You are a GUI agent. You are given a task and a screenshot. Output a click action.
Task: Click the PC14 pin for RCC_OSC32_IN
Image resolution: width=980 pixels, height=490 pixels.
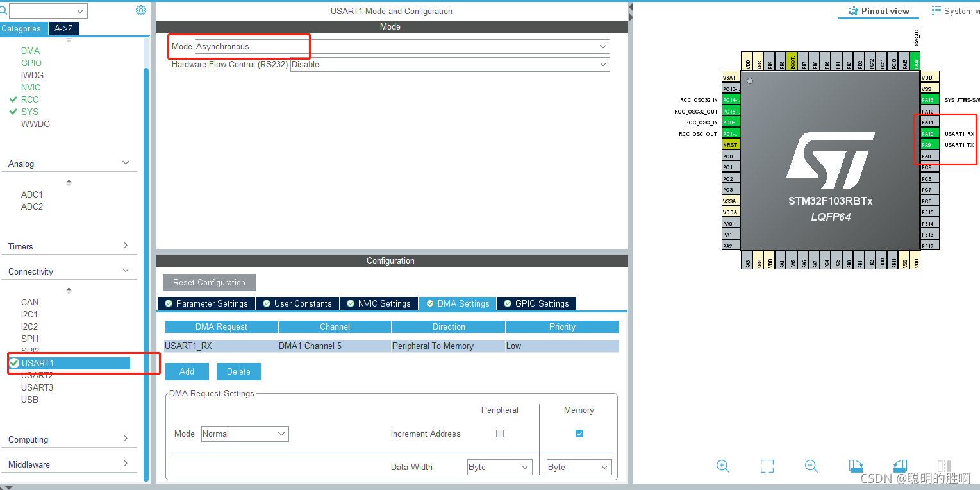point(731,100)
